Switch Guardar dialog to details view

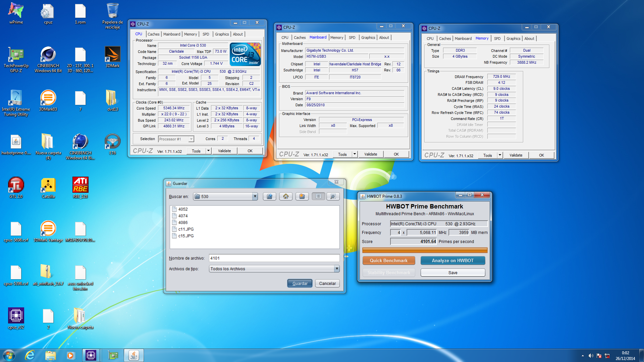(333, 196)
